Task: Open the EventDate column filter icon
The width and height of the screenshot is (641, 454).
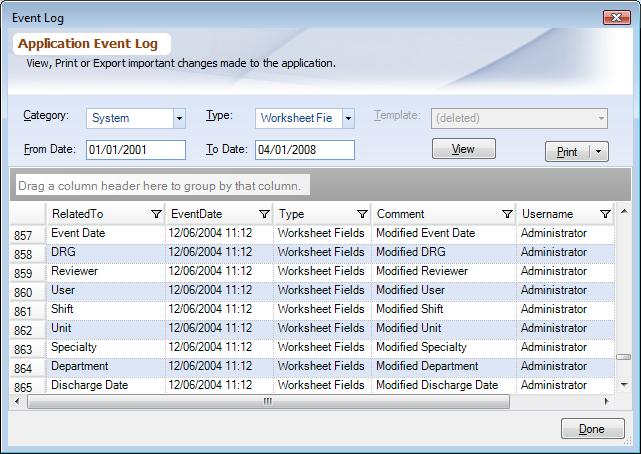Action: pos(264,214)
